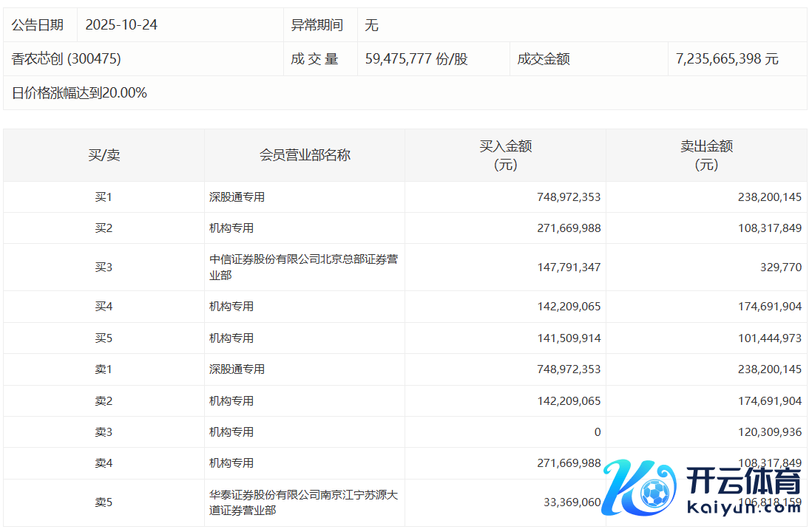Select the 59,475,777 份/股 volume value
The width and height of the screenshot is (812, 532).
(x=416, y=59)
